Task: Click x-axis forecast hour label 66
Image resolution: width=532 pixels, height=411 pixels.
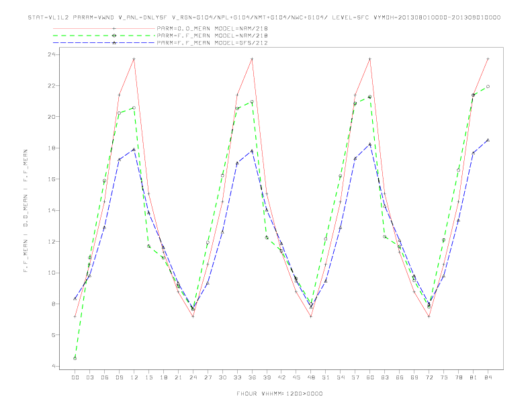Action: (x=400, y=377)
